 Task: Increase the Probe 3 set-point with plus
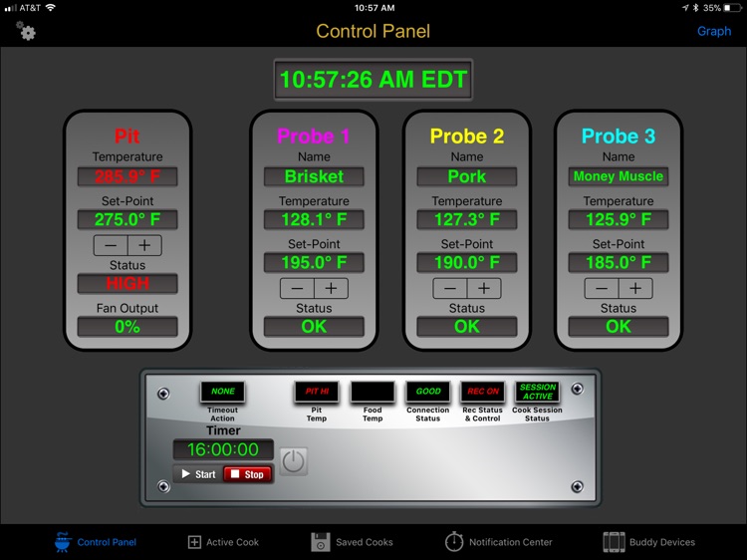[635, 289]
